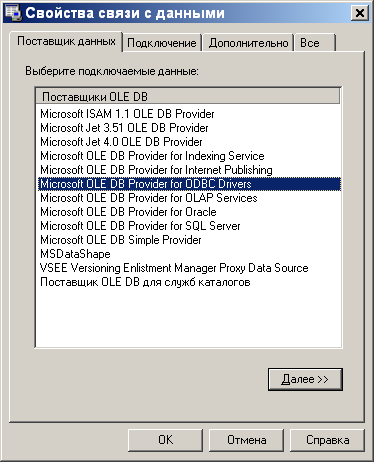Viewport: 374px width, 462px height.
Task: Choose OLE DB Provider for Oracle
Action: click(x=128, y=212)
